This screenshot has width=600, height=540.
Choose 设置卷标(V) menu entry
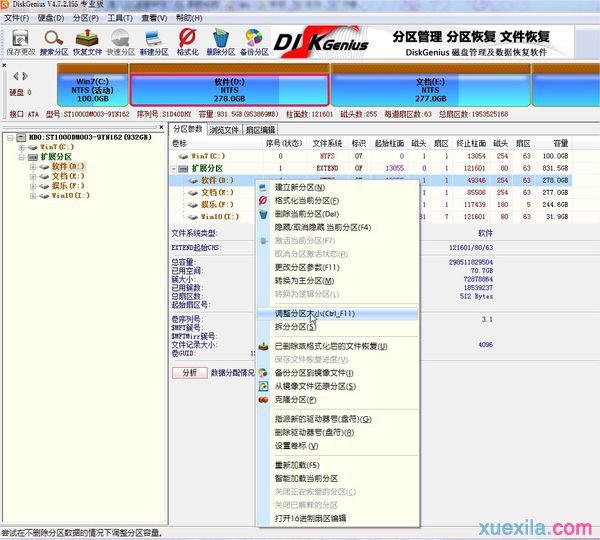[338, 446]
